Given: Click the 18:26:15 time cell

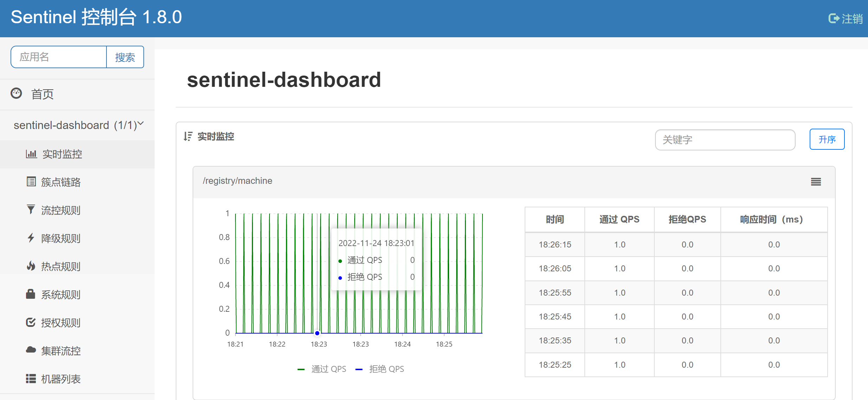Looking at the screenshot, I should 555,245.
